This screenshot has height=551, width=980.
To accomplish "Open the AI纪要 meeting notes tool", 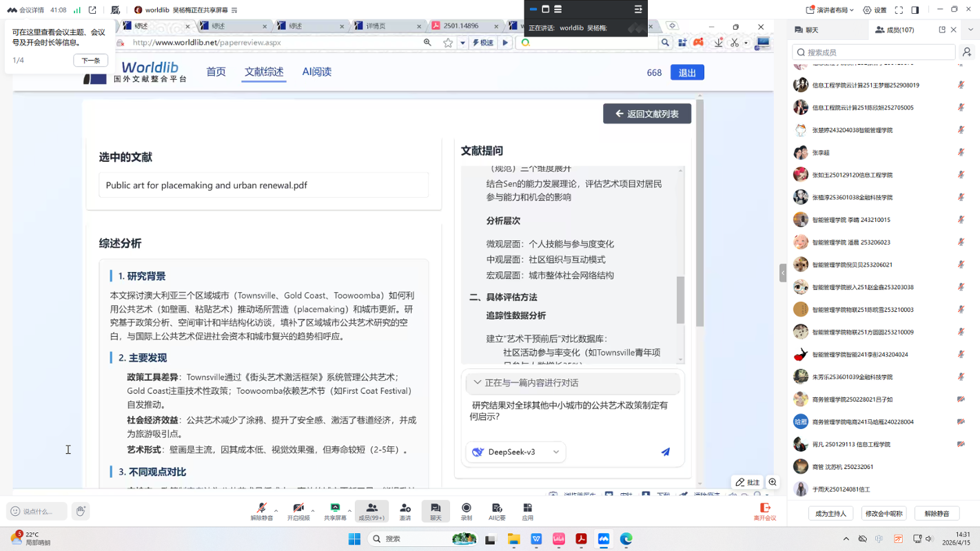I will point(496,510).
